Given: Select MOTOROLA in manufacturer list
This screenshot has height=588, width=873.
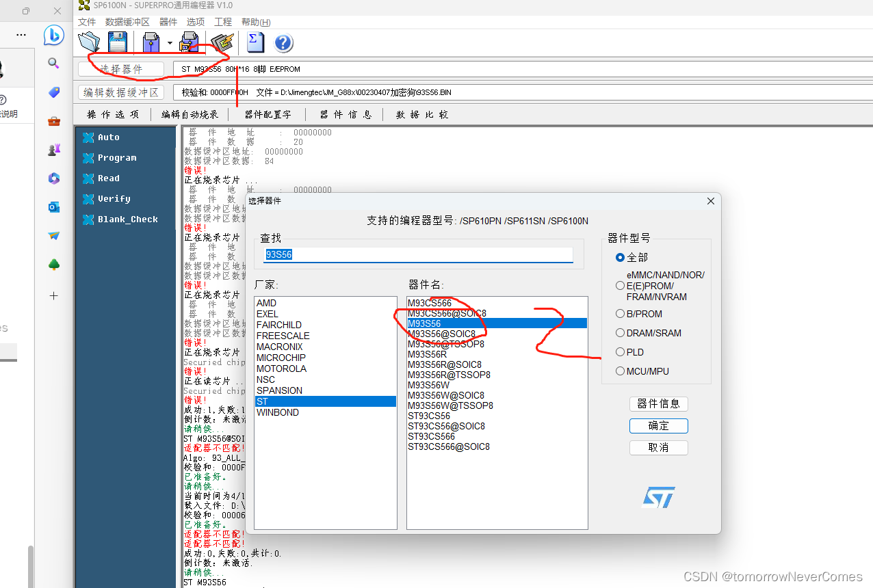Looking at the screenshot, I should (325, 369).
